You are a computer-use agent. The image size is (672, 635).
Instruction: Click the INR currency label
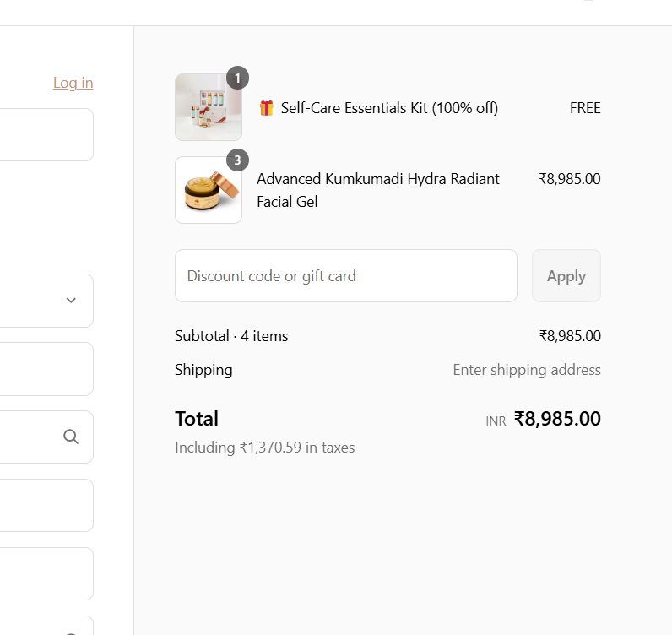coord(496,421)
